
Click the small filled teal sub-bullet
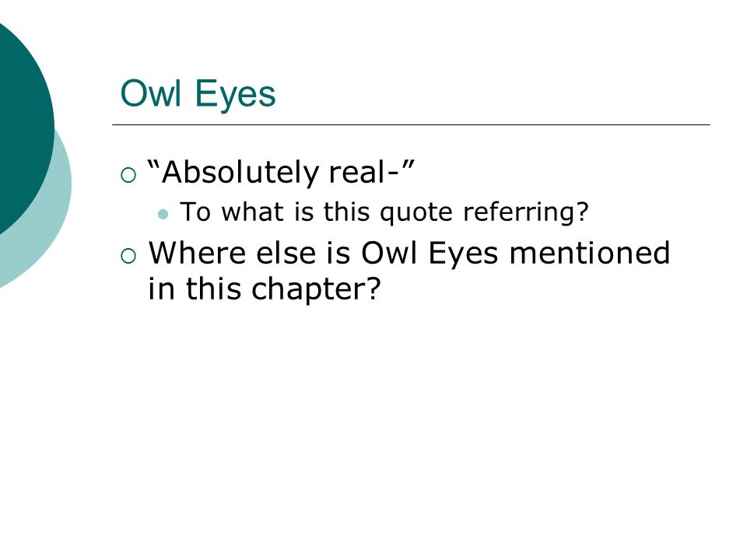point(163,215)
